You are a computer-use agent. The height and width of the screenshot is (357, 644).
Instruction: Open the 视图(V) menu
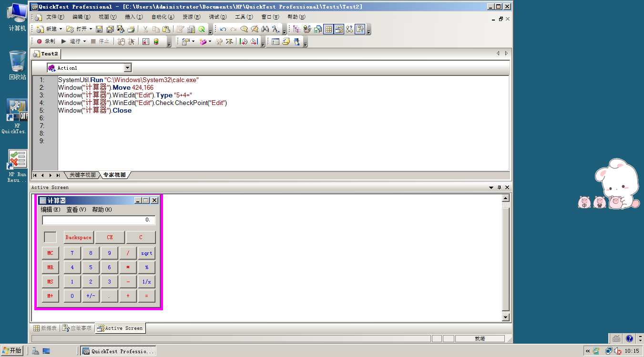click(x=107, y=17)
